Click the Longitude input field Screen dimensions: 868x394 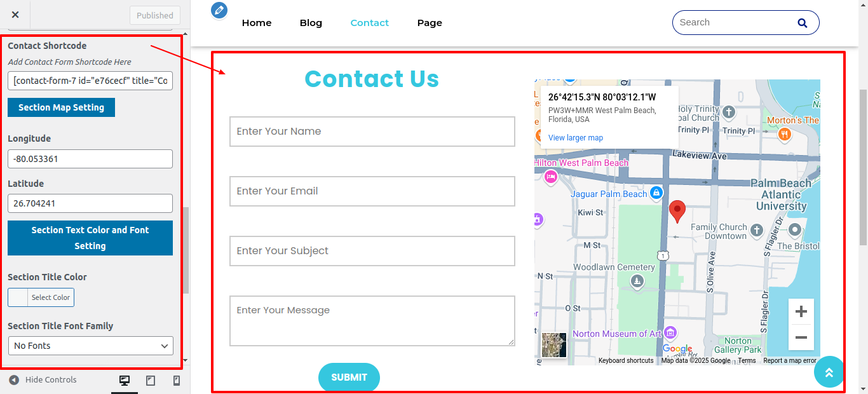click(90, 159)
